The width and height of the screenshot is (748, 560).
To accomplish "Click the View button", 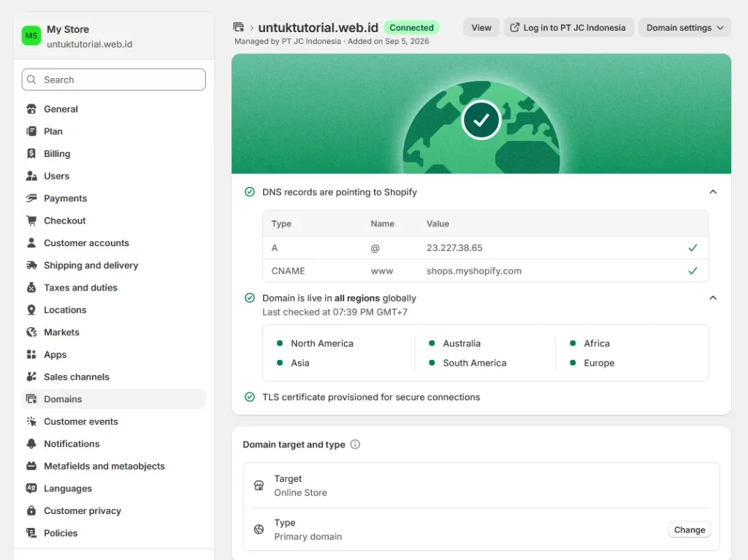I will (x=481, y=28).
